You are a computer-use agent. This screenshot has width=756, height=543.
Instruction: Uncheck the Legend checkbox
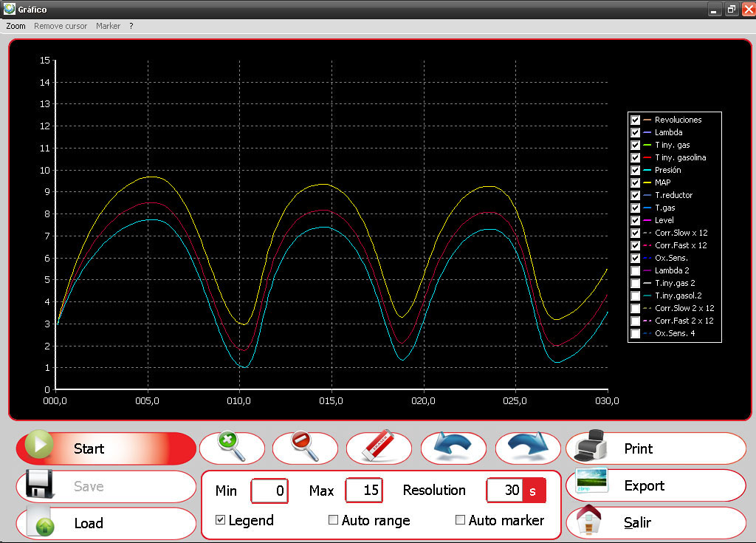pyautogui.click(x=220, y=520)
